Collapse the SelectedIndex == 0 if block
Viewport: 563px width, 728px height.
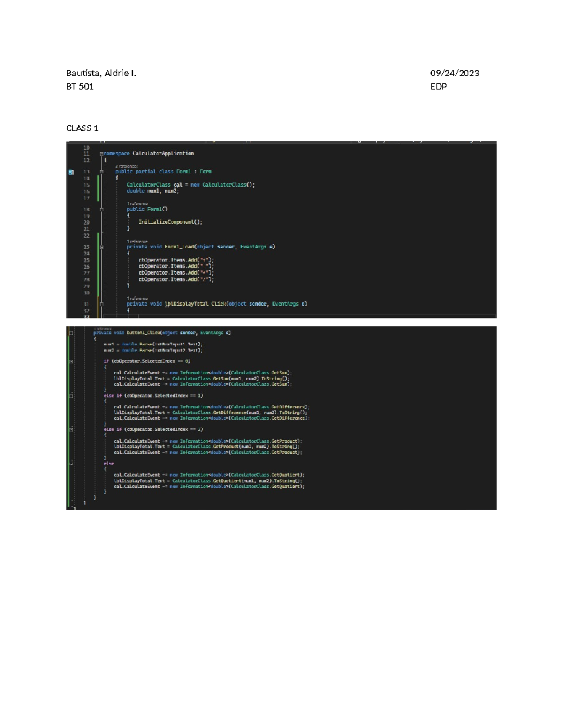pos(71,361)
